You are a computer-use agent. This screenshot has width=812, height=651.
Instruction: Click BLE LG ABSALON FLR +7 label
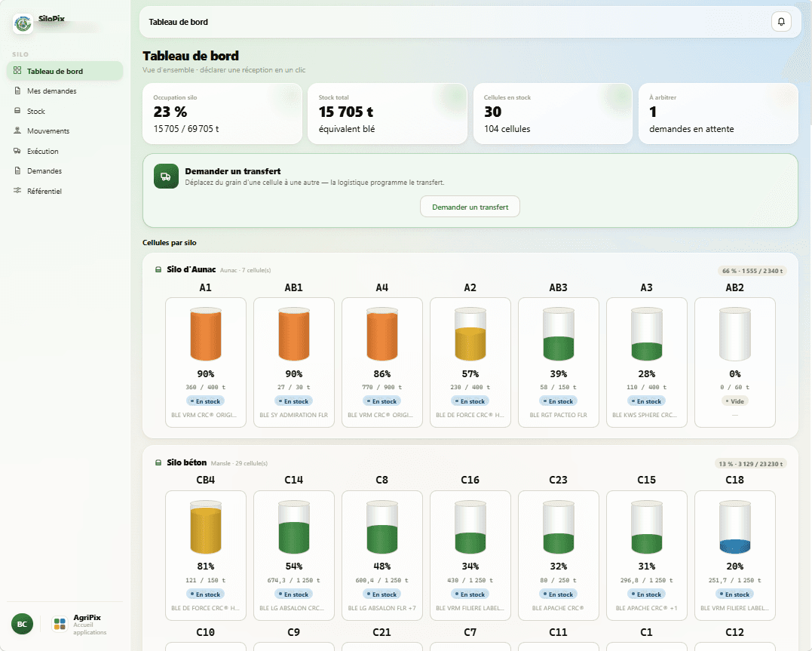click(382, 608)
